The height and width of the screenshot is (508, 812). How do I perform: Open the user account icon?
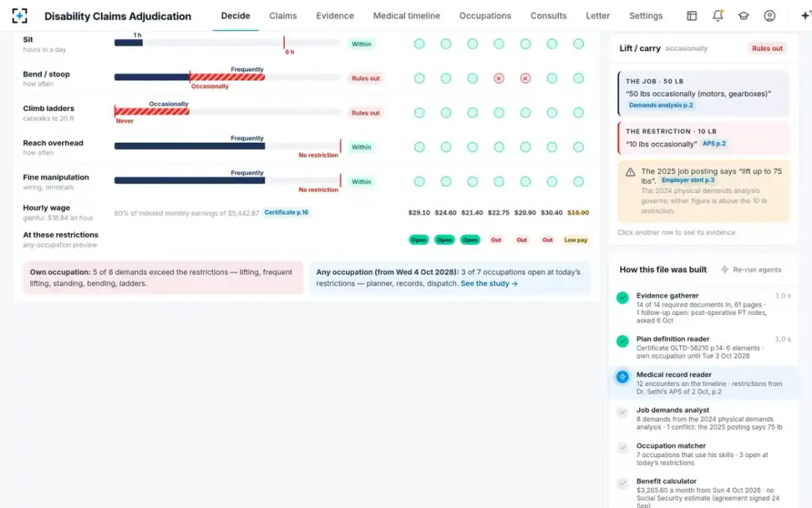coord(769,16)
